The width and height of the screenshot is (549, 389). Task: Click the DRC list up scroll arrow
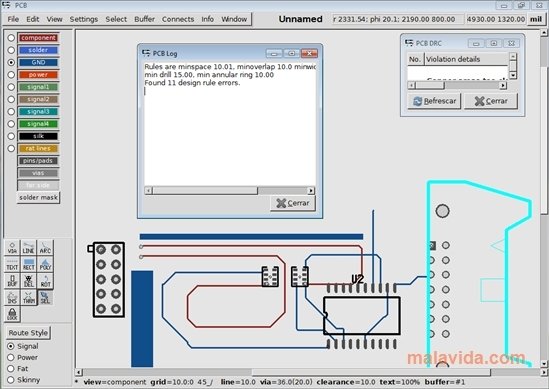click(x=513, y=56)
